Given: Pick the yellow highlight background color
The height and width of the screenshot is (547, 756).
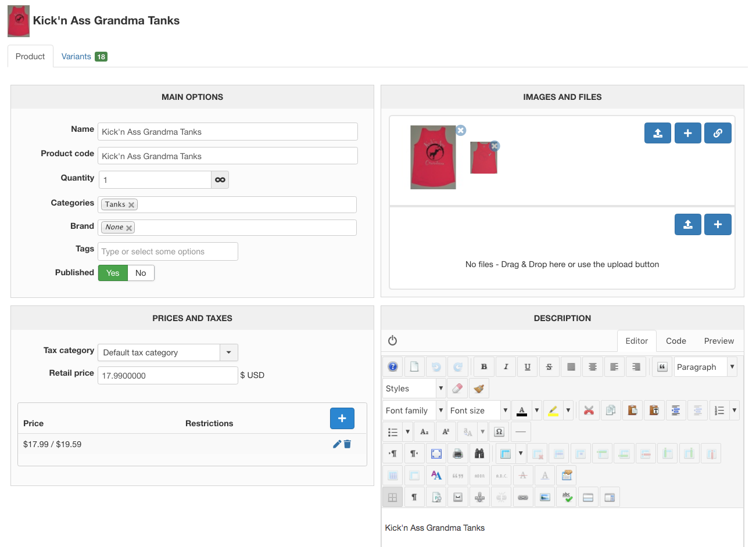Looking at the screenshot, I should pos(553,411).
